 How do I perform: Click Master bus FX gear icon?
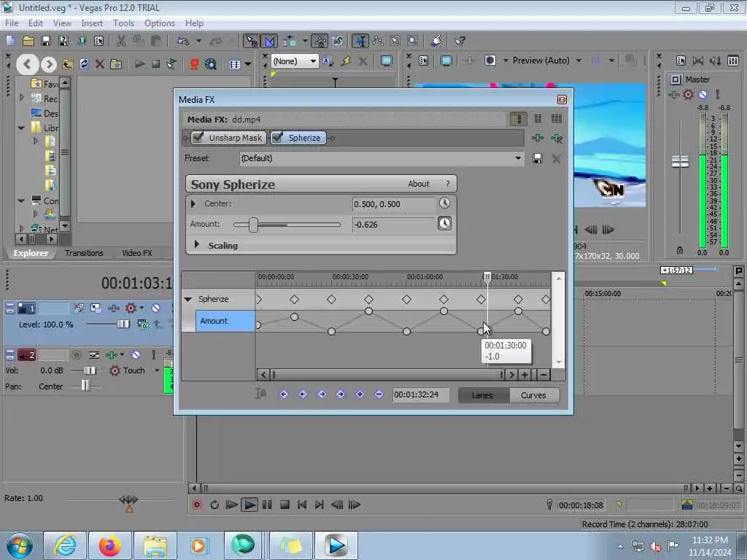point(688,94)
